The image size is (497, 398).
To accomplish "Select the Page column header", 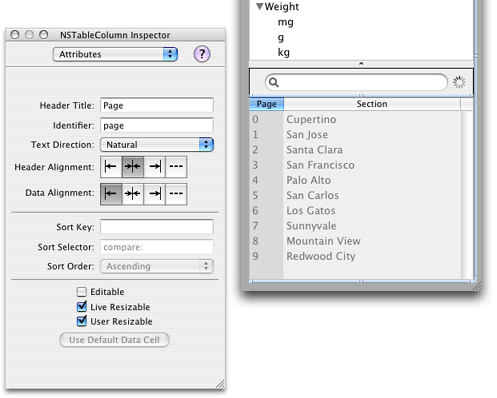I will click(267, 104).
